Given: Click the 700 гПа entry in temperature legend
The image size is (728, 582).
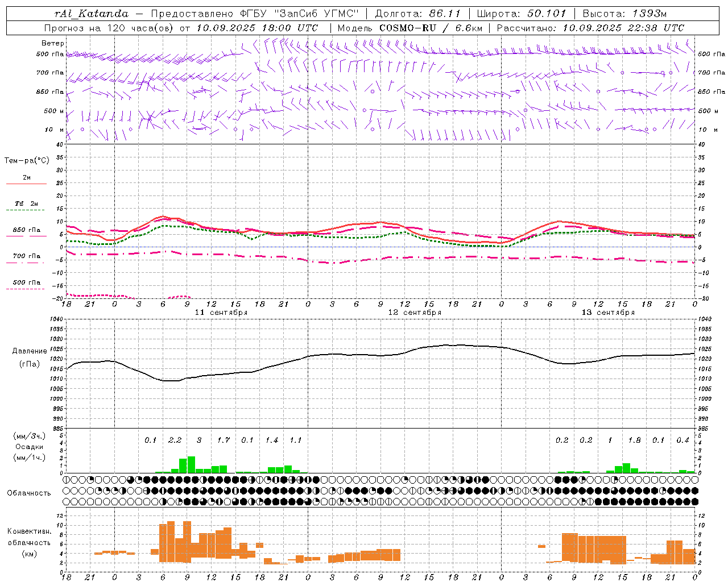Looking at the screenshot, I should 26,256.
